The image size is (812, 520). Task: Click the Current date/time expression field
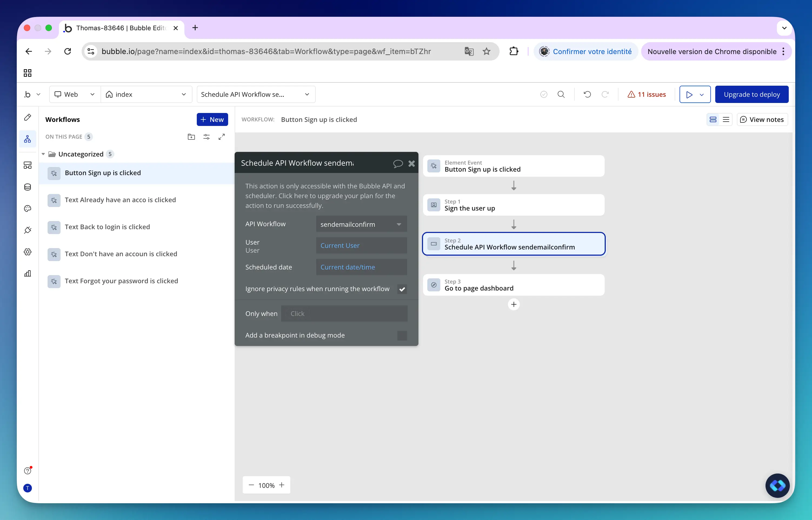click(361, 267)
